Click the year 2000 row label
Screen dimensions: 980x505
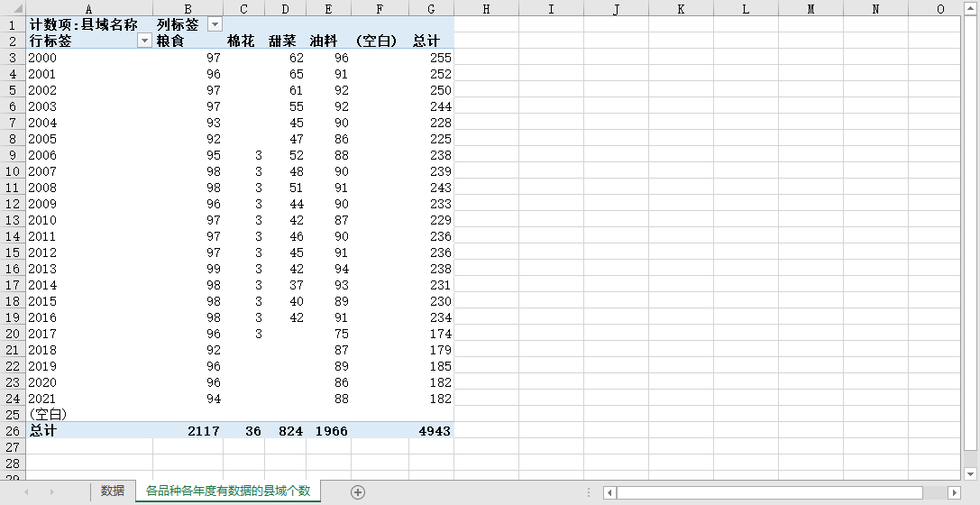pos(88,58)
